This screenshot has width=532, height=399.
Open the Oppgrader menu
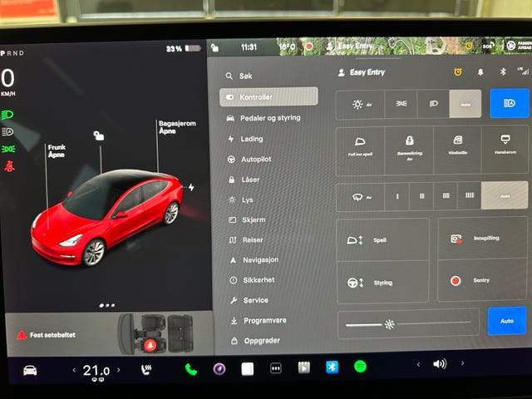tap(255, 341)
